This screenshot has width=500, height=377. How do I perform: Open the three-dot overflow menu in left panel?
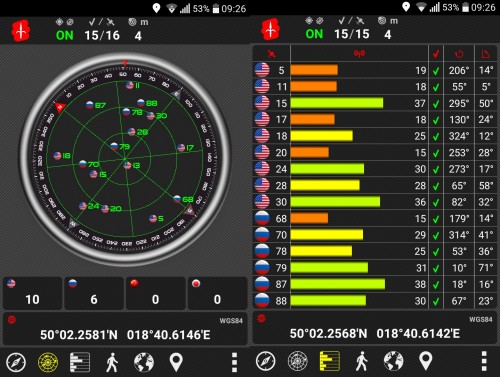pyautogui.click(x=234, y=362)
